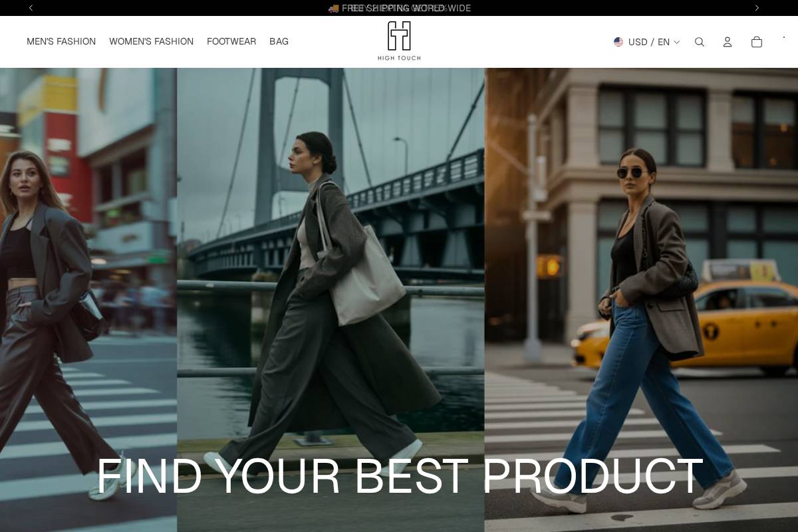Click the FREE SHIPPING WORLDWIDE announcement text
This screenshot has width=798, height=532.
406,8
